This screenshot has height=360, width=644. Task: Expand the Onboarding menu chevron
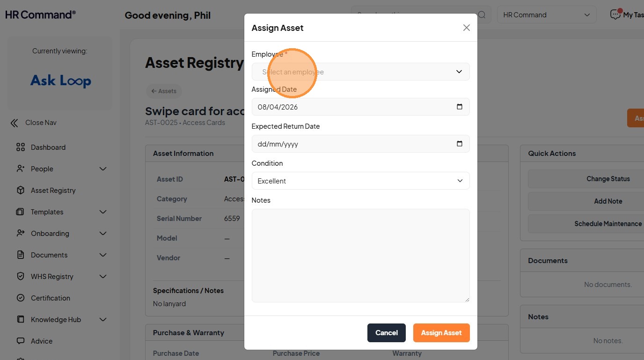coord(103,233)
